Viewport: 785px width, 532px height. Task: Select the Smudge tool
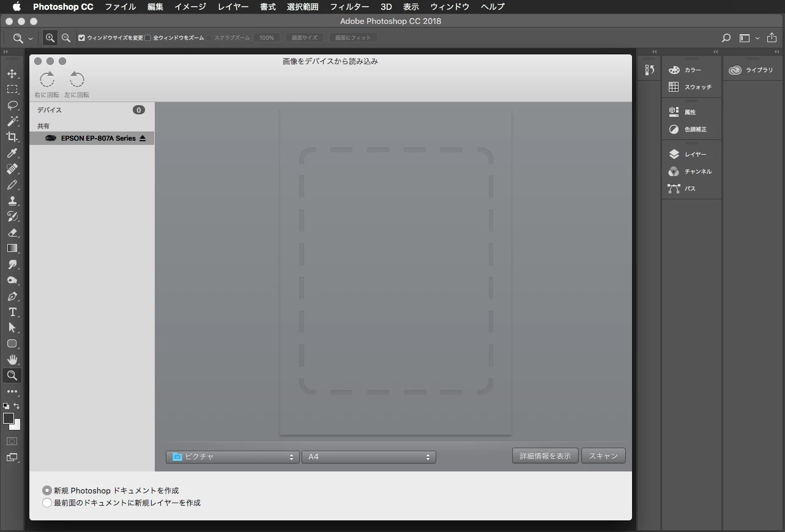coord(12,264)
